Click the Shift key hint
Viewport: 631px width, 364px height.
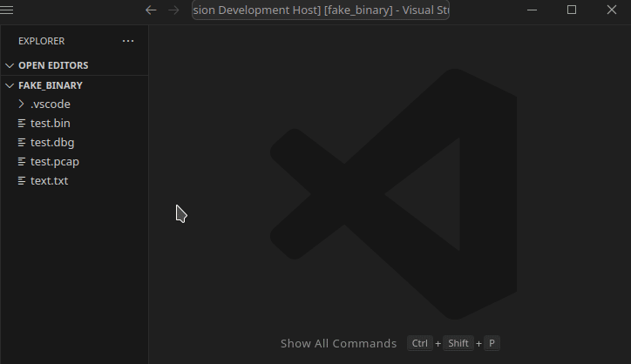pyautogui.click(x=458, y=343)
